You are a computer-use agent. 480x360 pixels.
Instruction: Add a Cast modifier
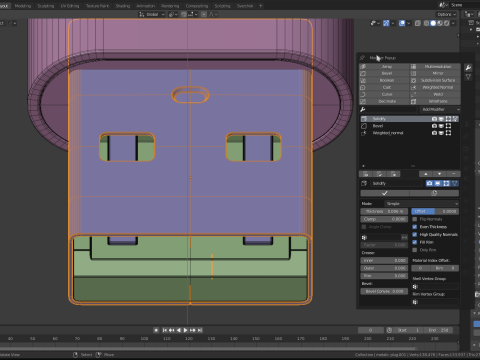coord(384,87)
